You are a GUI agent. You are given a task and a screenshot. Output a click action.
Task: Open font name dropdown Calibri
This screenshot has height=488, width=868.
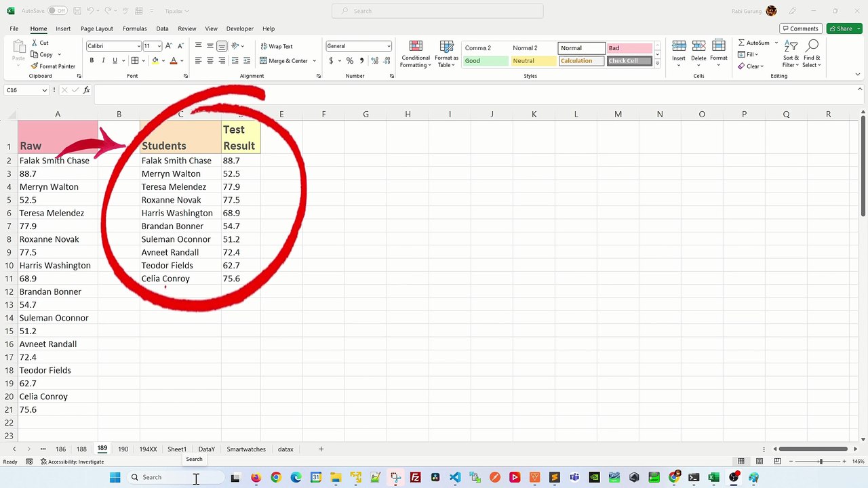(138, 46)
